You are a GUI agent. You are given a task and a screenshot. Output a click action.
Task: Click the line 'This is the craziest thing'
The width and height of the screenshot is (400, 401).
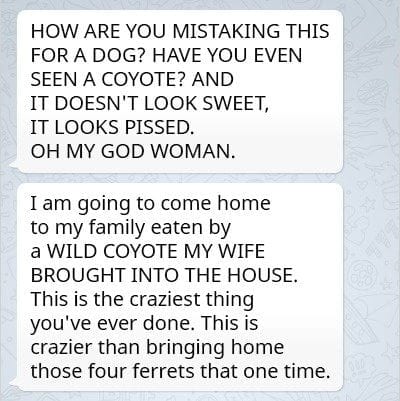(142, 299)
